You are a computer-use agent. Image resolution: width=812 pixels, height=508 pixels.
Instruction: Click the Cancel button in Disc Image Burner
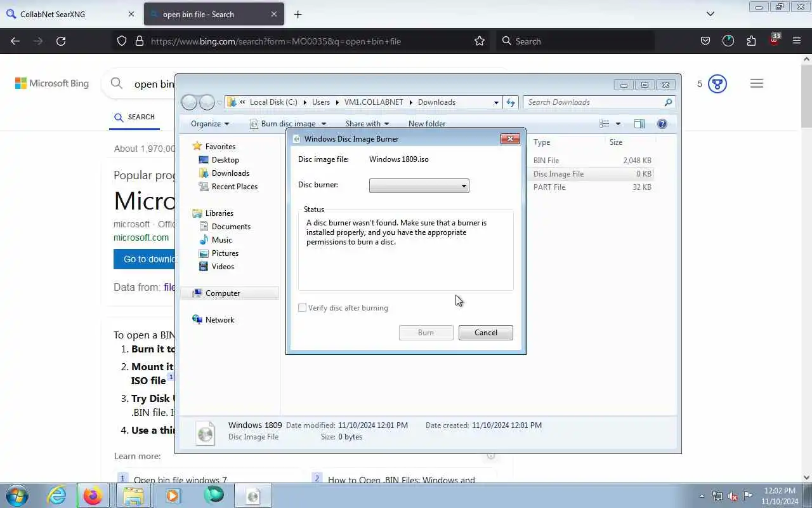click(x=486, y=333)
